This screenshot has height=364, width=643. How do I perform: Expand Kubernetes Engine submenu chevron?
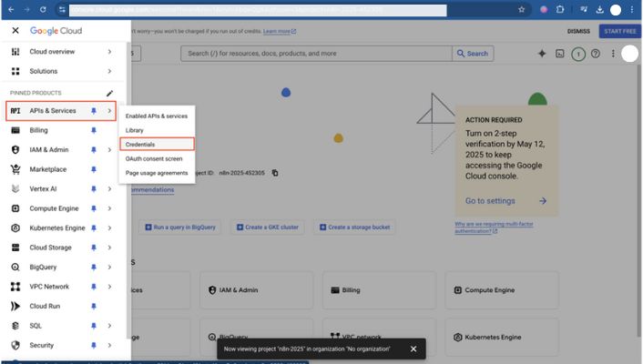[x=109, y=227]
